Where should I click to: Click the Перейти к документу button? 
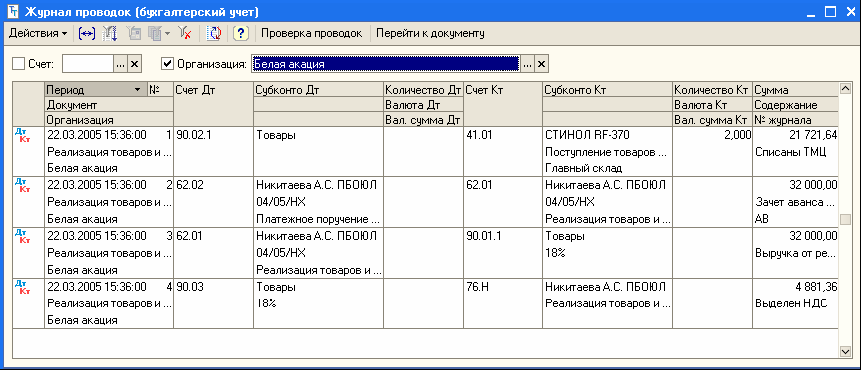pyautogui.click(x=430, y=33)
